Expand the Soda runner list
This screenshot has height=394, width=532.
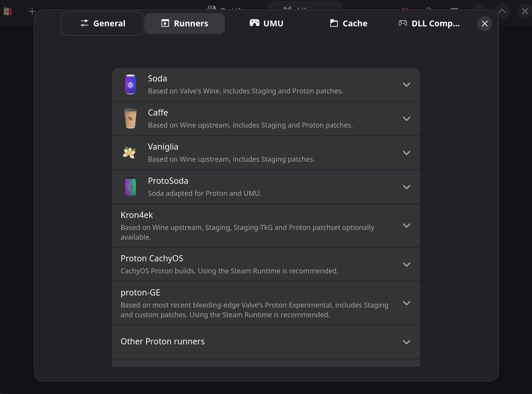(406, 85)
